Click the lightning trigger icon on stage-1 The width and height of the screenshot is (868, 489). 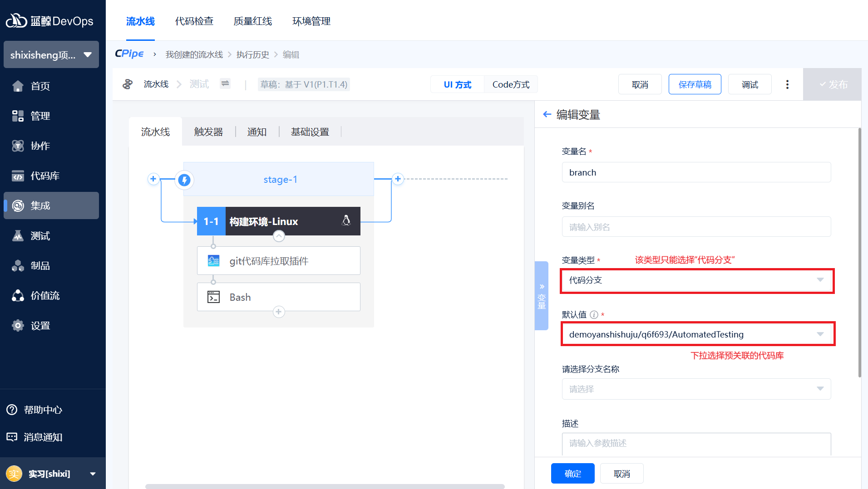(x=184, y=180)
